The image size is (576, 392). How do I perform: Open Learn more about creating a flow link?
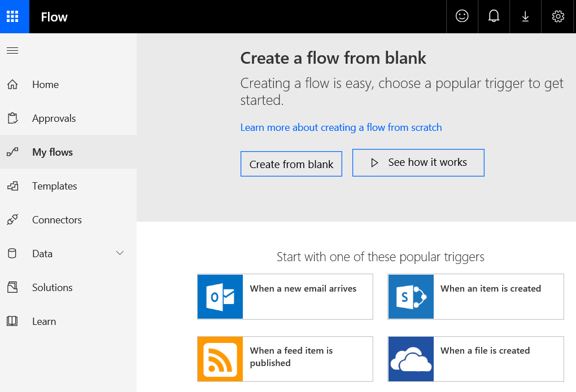click(x=341, y=127)
